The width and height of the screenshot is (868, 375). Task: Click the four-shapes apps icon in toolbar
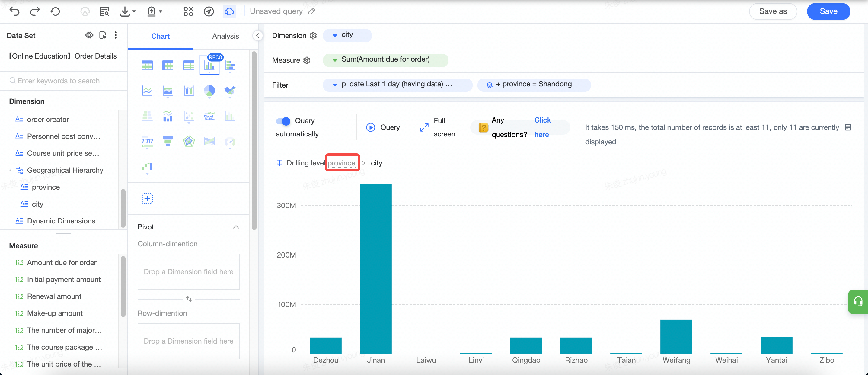(188, 11)
